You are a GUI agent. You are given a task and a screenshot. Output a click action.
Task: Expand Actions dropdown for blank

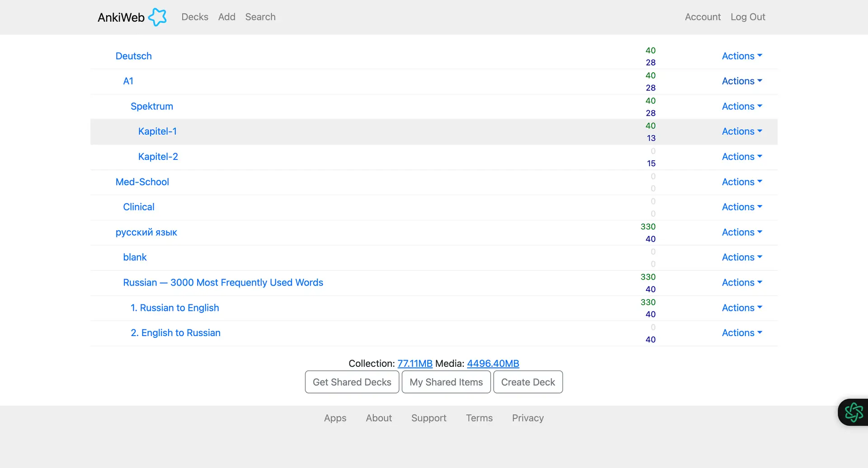click(742, 257)
